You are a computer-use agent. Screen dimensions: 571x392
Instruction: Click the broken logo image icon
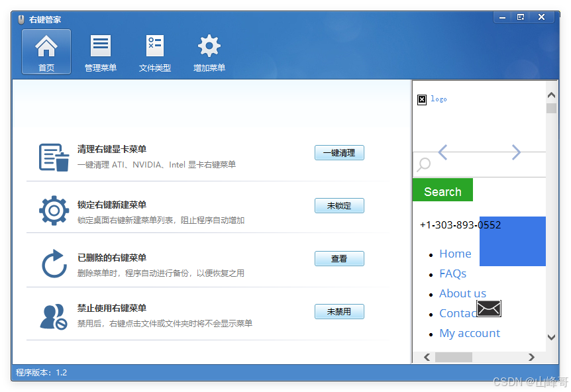click(422, 100)
